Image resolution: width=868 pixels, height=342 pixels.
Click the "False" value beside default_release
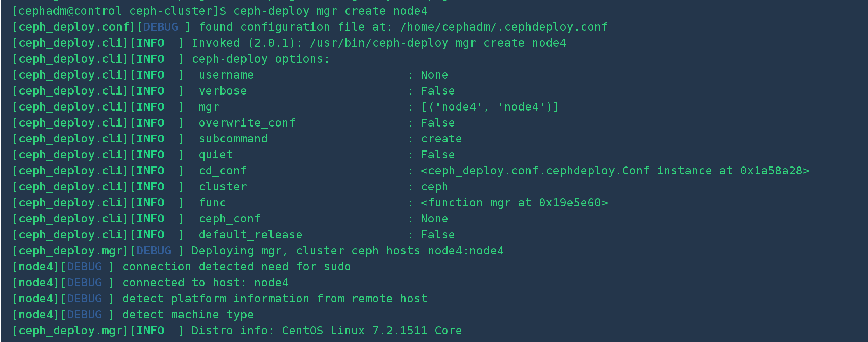coord(438,235)
